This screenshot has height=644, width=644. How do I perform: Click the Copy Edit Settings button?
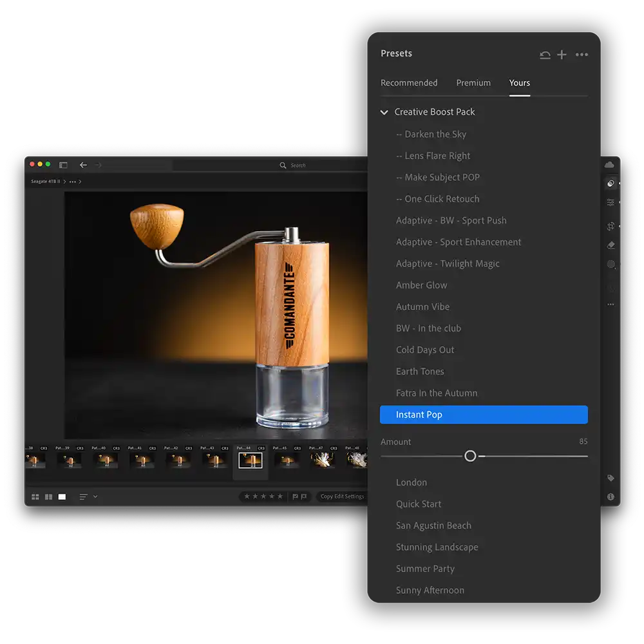tap(342, 497)
